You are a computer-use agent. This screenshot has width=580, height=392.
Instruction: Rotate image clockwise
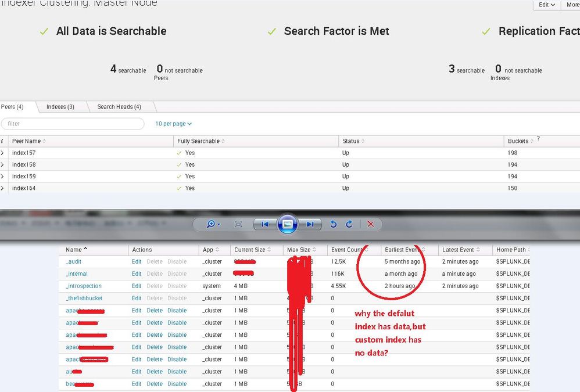tap(349, 224)
